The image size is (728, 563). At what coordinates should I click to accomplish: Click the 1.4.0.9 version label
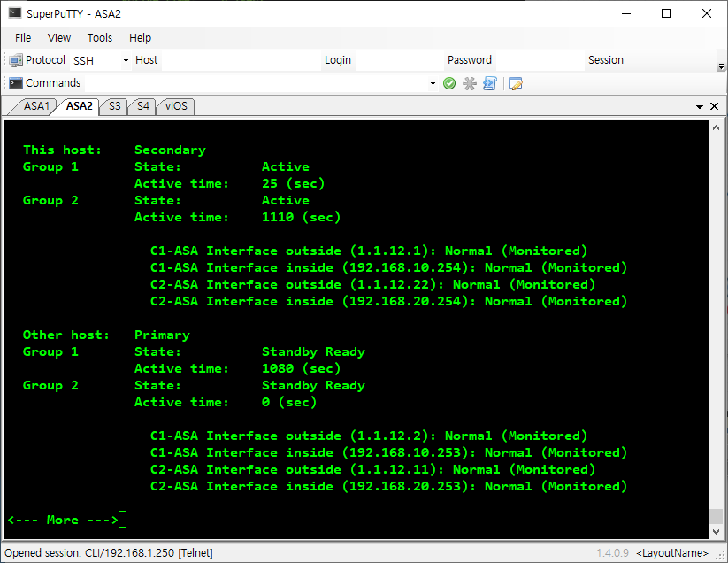pyautogui.click(x=612, y=552)
